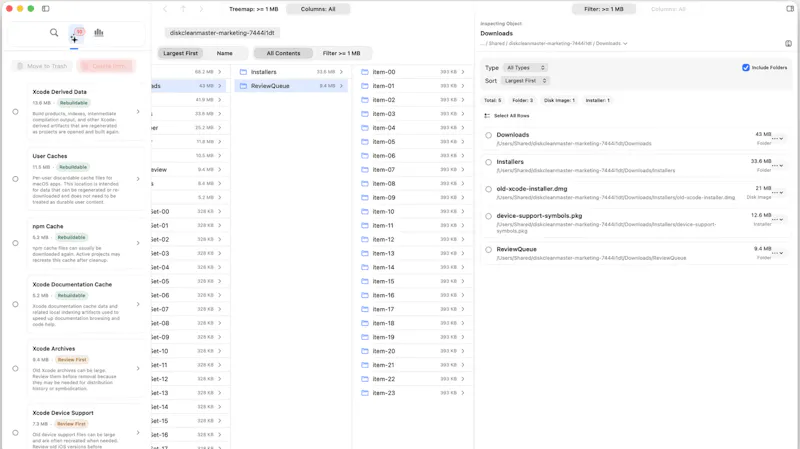800x449 pixels.
Task: Select item-20 row in the column
Action: (413, 351)
